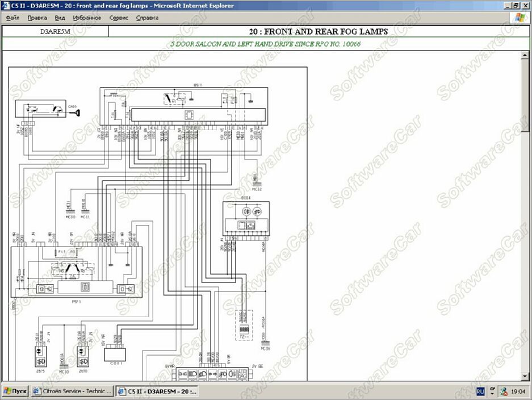Image resolution: width=532 pixels, height=400 pixels.
Task: Click the fog lamp switch component 0004
Action: tap(246, 218)
